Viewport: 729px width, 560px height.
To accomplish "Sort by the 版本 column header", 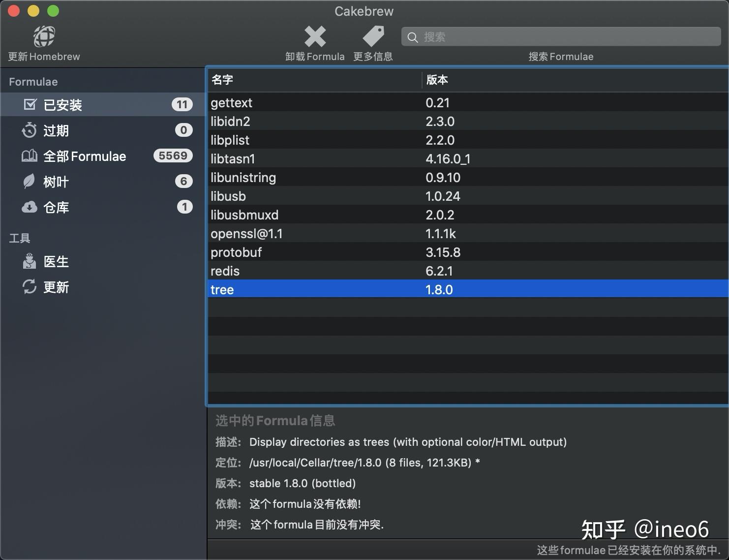I will [x=437, y=80].
